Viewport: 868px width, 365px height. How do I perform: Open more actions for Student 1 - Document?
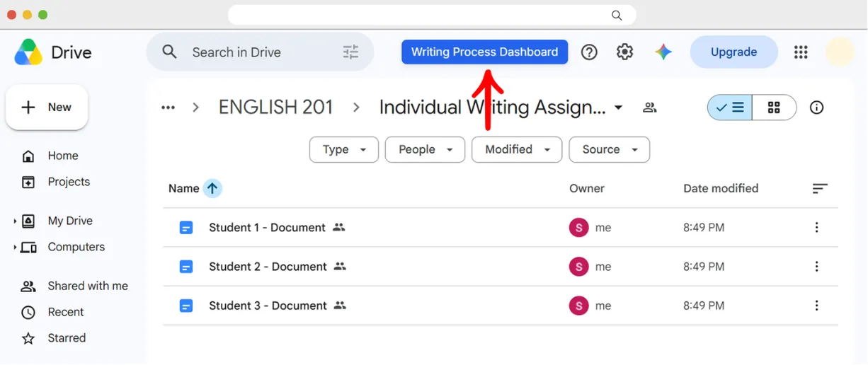pyautogui.click(x=816, y=228)
